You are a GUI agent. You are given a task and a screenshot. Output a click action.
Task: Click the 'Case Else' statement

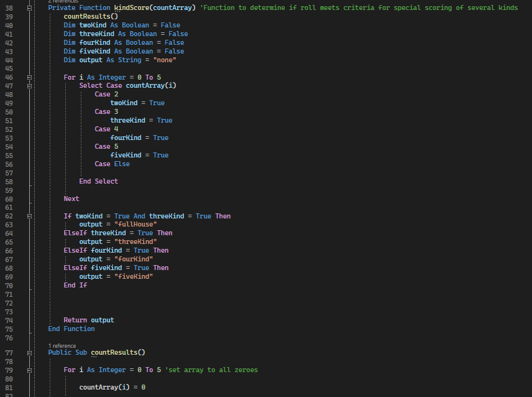coord(112,164)
